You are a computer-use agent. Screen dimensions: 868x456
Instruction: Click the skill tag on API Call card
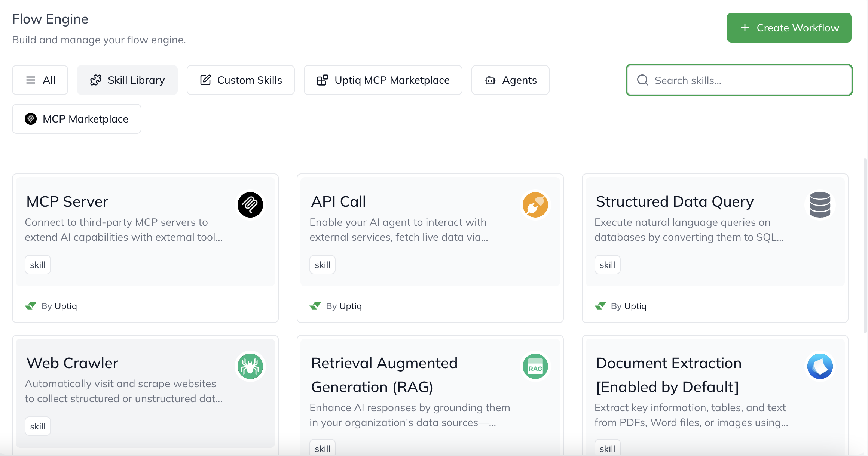pos(322,265)
